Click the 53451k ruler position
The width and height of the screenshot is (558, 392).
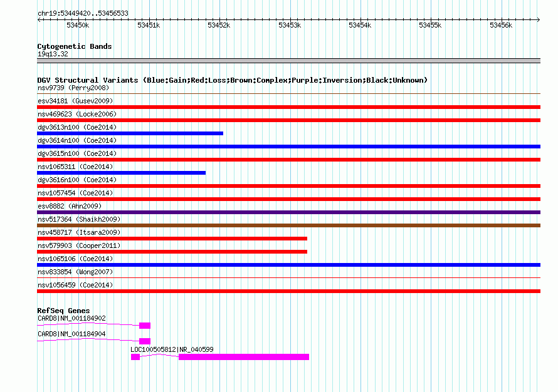tap(149, 25)
